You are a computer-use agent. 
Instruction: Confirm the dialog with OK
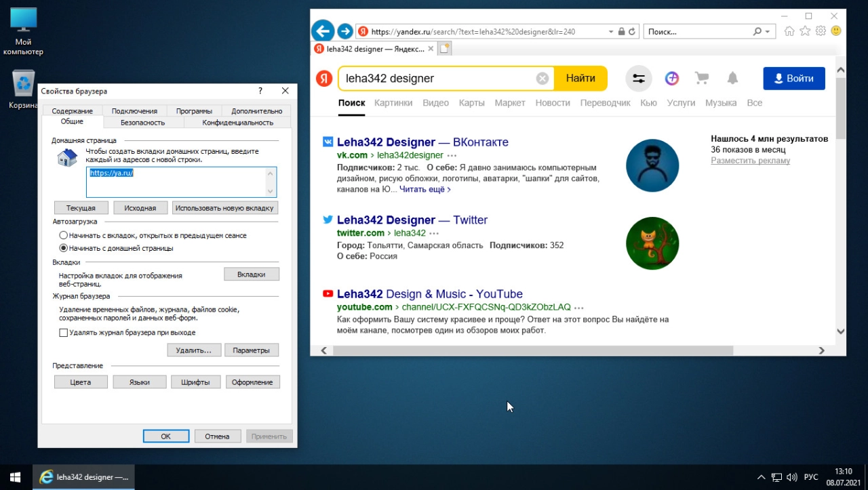(166, 436)
